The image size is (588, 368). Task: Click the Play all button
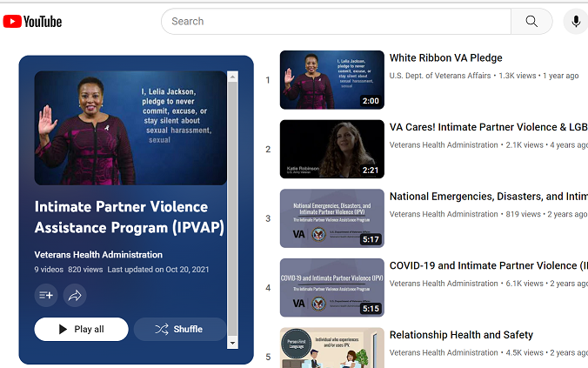click(82, 329)
